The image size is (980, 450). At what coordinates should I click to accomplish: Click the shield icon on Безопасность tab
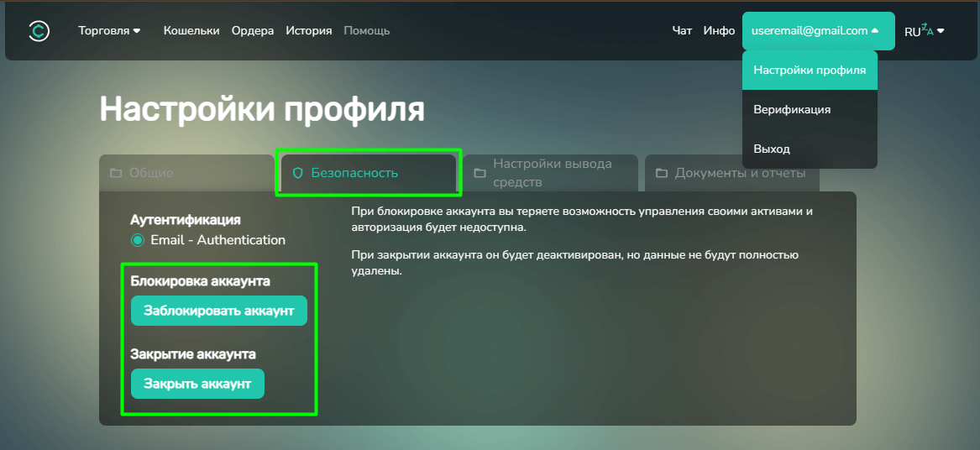[296, 173]
